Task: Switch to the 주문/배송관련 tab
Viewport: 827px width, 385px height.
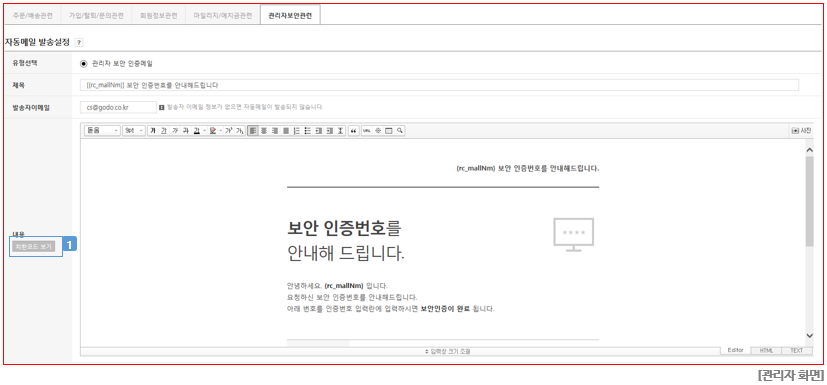Action: click(33, 16)
